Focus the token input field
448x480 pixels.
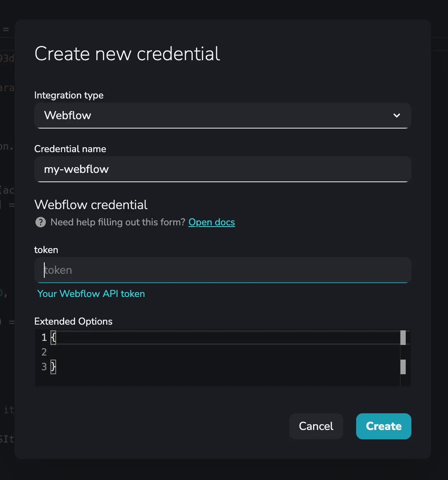[222, 270]
